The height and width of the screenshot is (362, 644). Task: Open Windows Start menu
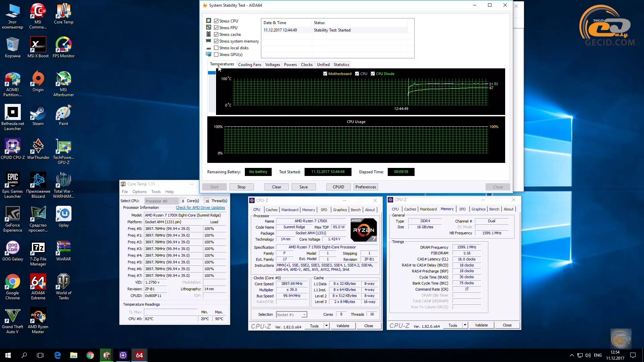click(x=8, y=355)
